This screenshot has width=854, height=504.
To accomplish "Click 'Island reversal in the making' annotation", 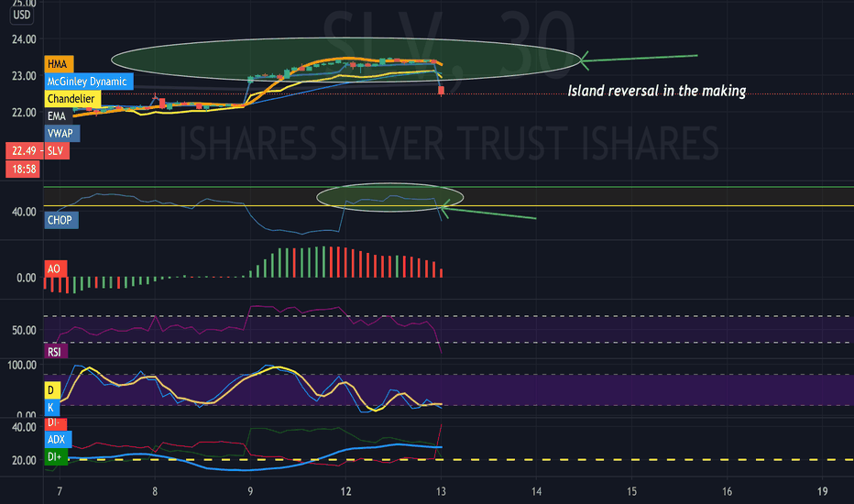I will [657, 91].
